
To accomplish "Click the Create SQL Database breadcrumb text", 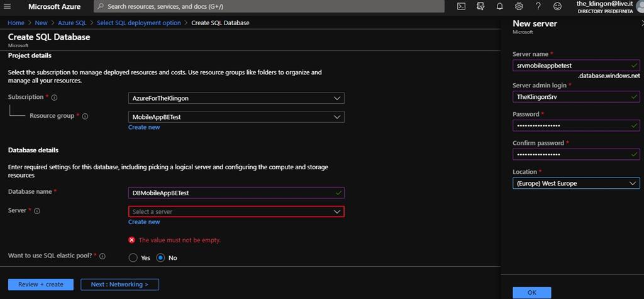I will (x=220, y=23).
